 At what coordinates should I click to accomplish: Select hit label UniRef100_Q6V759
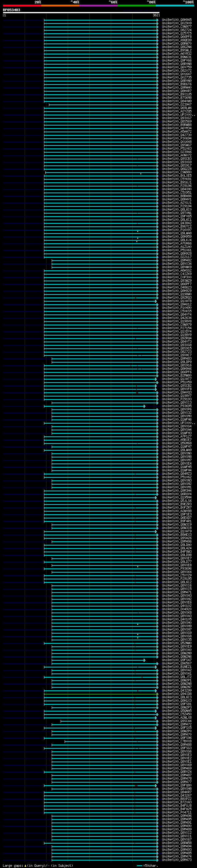(x=177, y=67)
